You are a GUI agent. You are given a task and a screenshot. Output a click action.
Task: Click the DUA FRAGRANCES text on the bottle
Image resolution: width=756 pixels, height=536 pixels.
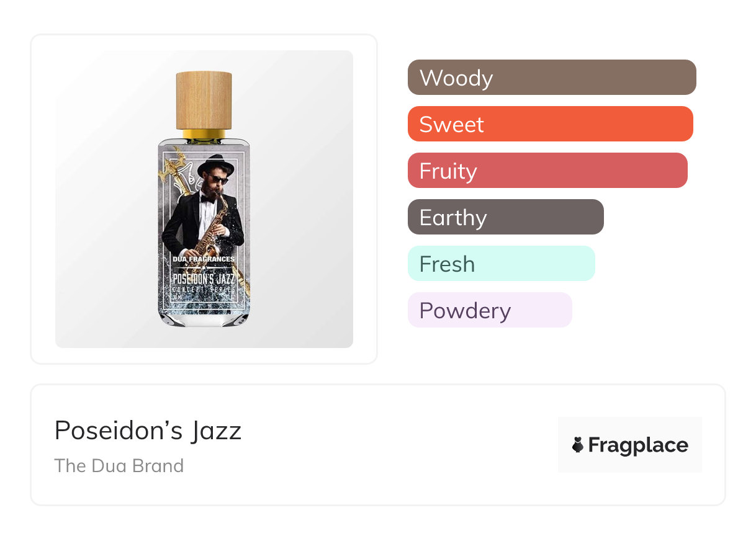[203, 259]
